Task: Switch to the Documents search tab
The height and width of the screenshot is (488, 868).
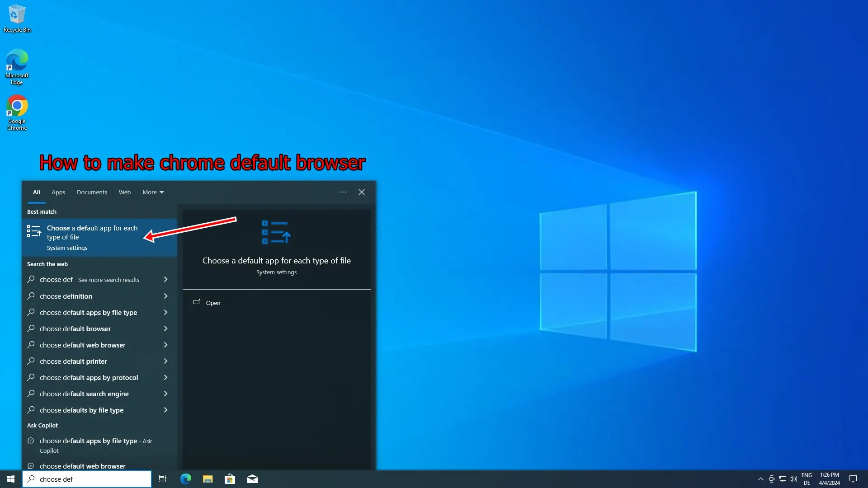Action: tap(92, 192)
